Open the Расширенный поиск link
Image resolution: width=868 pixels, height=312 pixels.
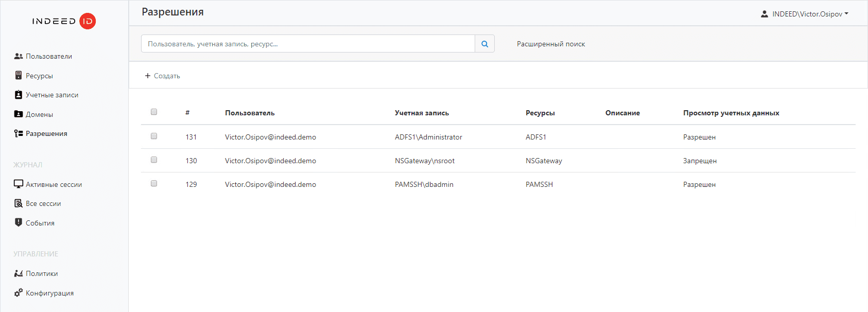click(551, 44)
